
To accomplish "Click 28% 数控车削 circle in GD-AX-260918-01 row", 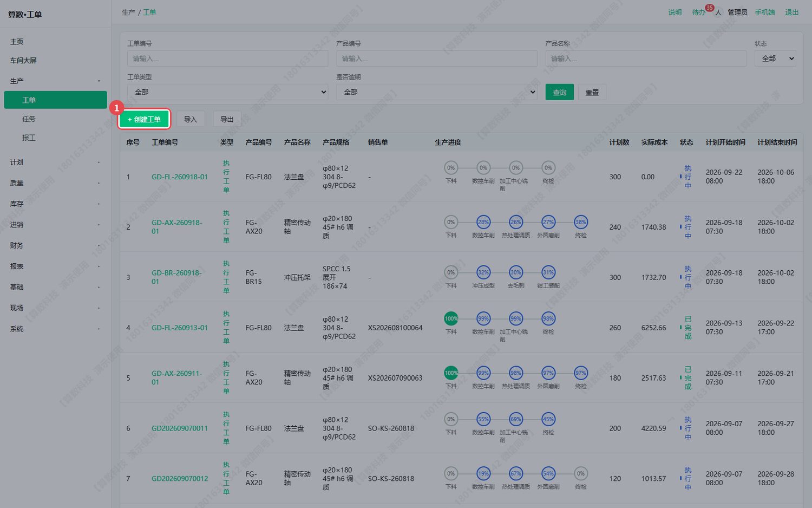I will pyautogui.click(x=483, y=222).
